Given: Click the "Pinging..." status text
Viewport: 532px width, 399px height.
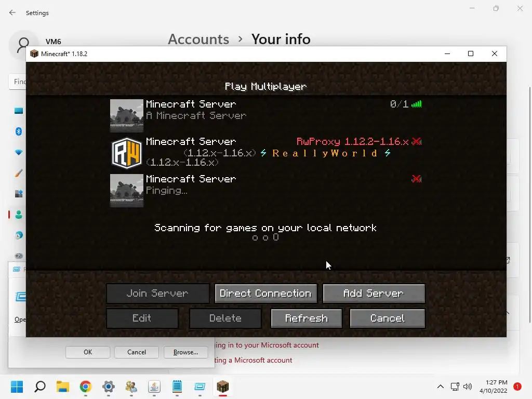Looking at the screenshot, I should click(166, 191).
